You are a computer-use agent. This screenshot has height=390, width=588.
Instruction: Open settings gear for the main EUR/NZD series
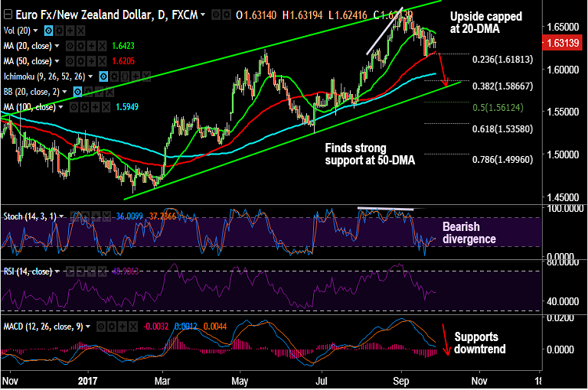(x=226, y=15)
